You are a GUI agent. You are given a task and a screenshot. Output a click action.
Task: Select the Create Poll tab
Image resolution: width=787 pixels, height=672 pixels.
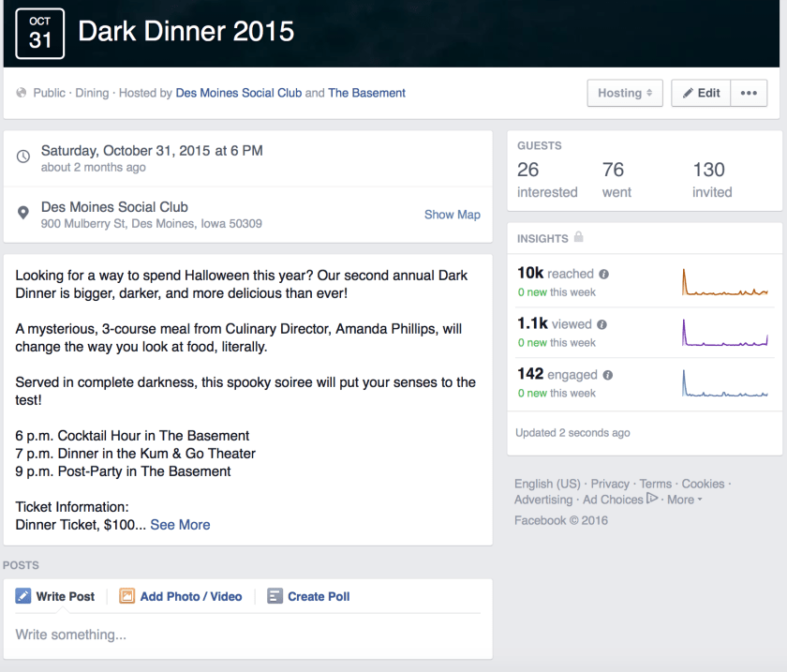coord(309,596)
